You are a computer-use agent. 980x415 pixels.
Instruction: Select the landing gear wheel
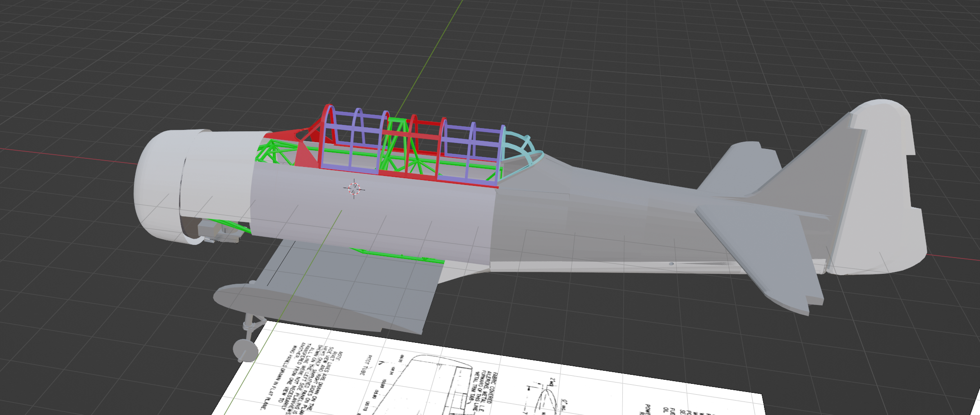245,349
